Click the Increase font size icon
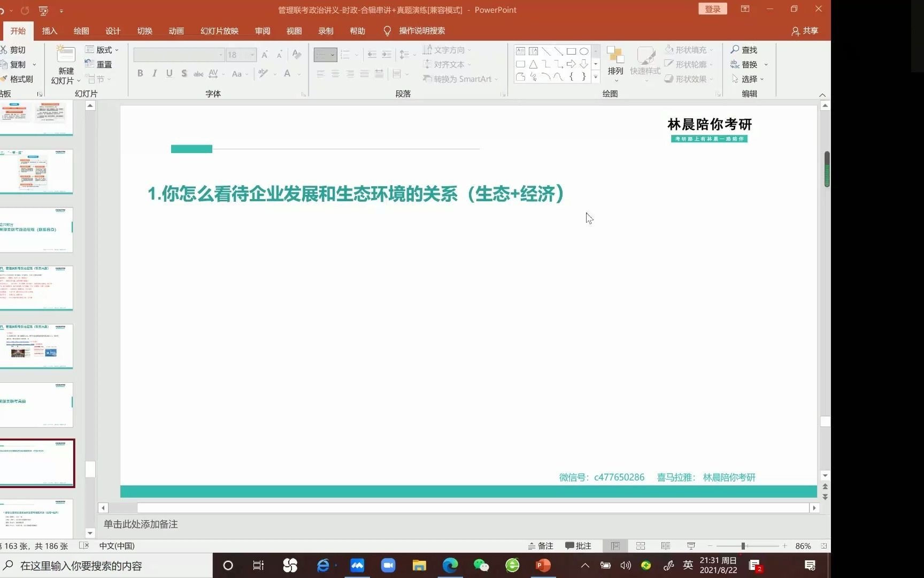The height and width of the screenshot is (578, 924). (265, 55)
